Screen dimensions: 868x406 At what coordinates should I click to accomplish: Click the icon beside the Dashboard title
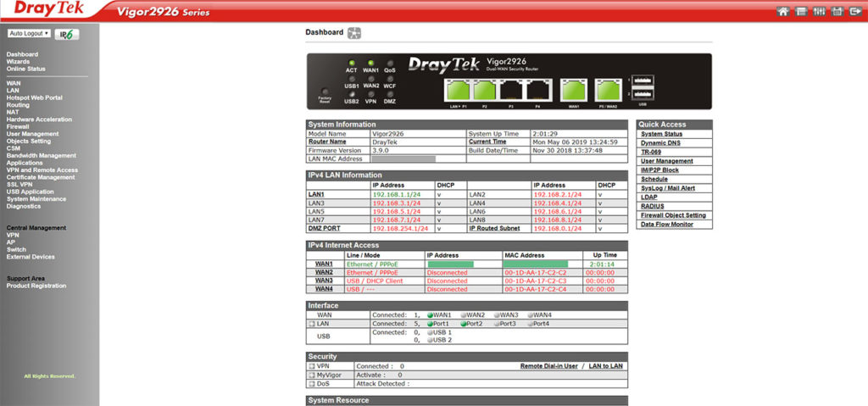point(354,33)
